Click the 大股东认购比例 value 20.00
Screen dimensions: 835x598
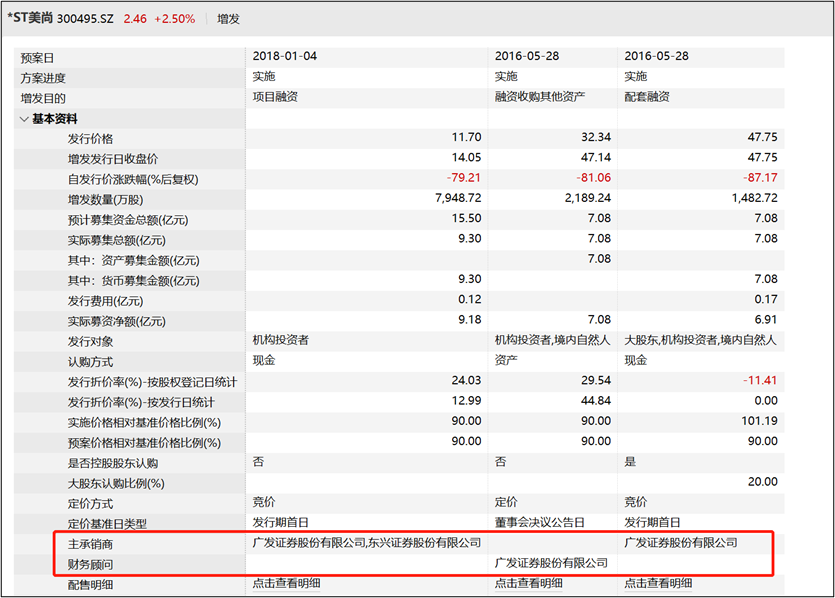[762, 482]
